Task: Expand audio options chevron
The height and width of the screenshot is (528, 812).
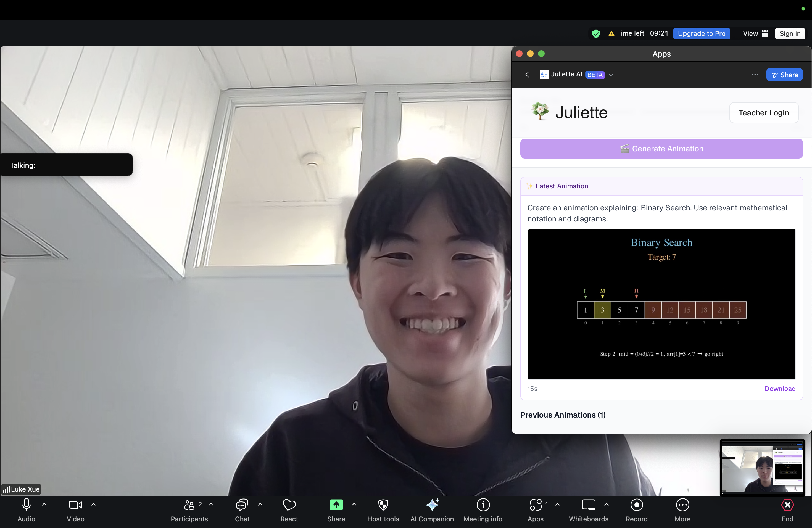Action: [x=44, y=504]
